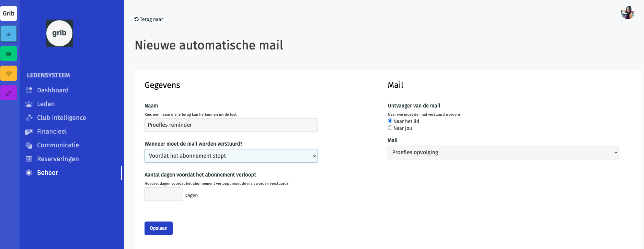Open the blue members module icon
644x249 pixels.
click(x=9, y=34)
